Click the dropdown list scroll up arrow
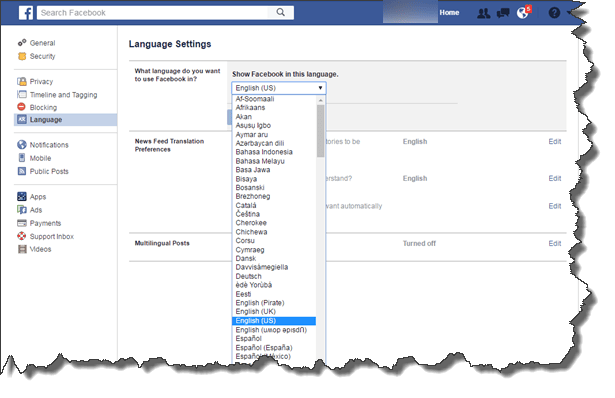Screen dimensions: 615x398 pos(321,101)
